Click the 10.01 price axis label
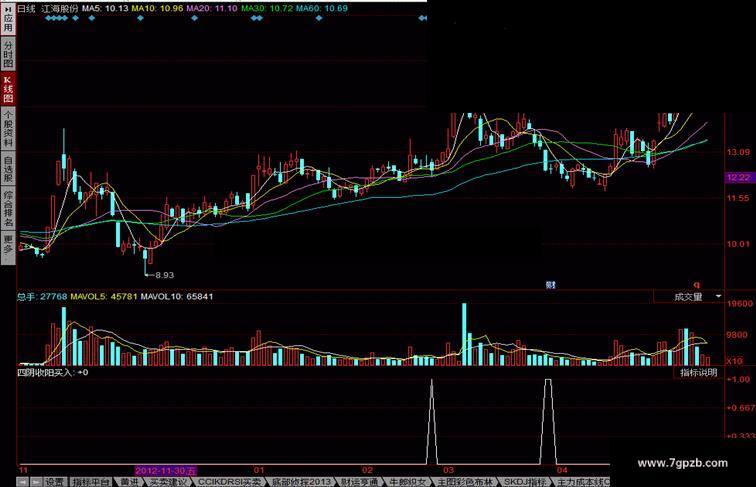 (739, 244)
